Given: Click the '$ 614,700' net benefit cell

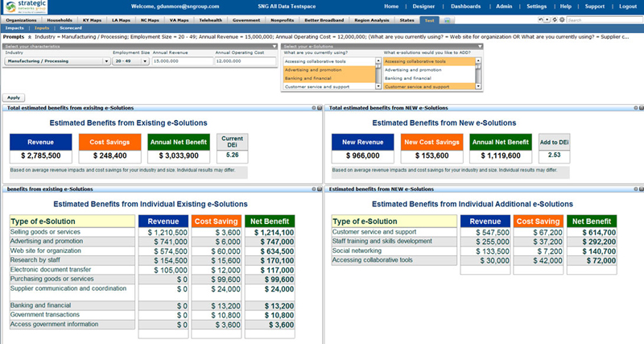Looking at the screenshot, I should tap(592, 232).
